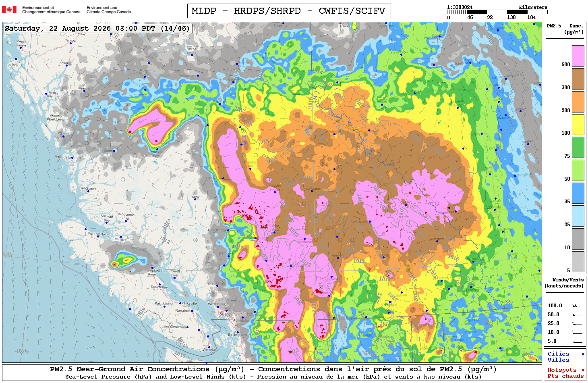Click the light gray 5 to 10 legend swatch
Screen dimensions: 588x383
click(x=578, y=262)
